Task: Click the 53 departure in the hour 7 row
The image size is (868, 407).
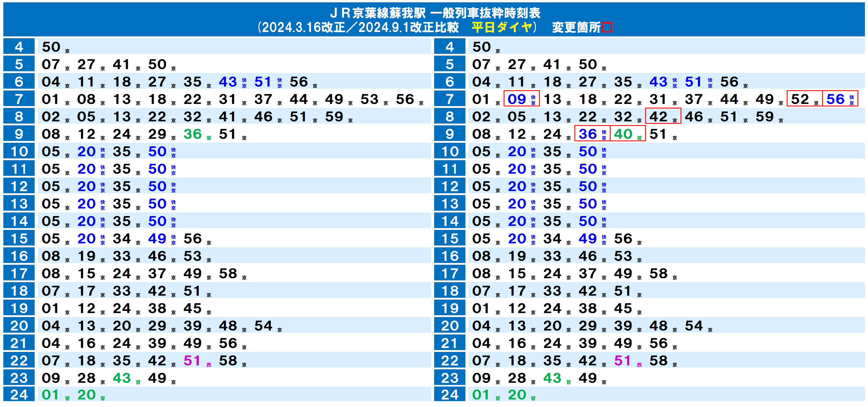Action: [x=370, y=99]
